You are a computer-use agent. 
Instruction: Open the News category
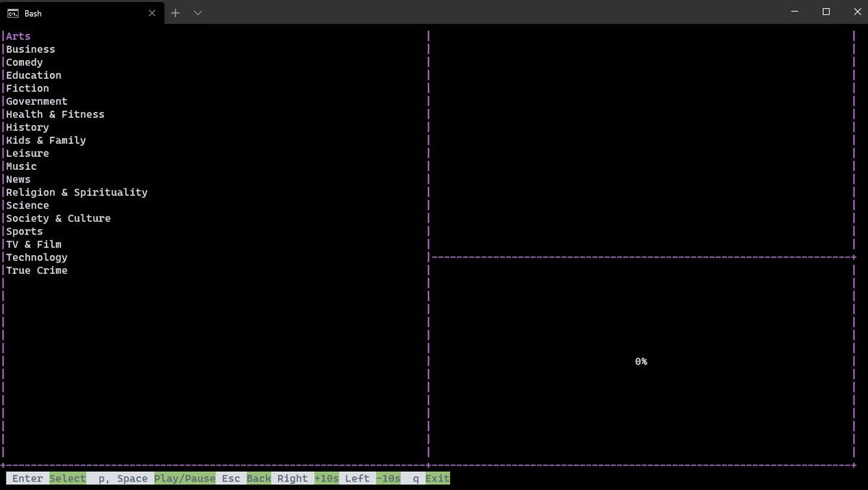(x=18, y=179)
